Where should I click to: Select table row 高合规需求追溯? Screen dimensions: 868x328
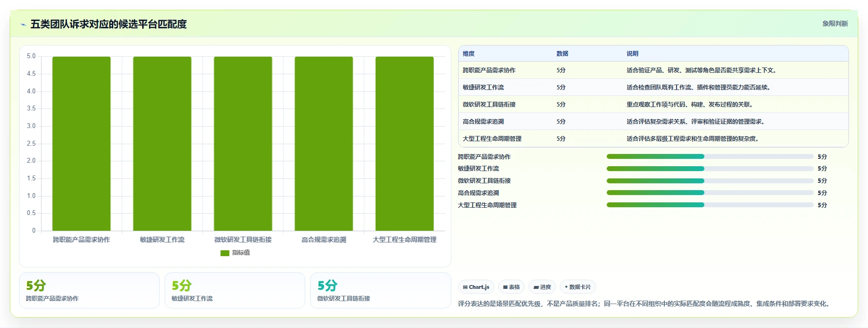point(654,122)
